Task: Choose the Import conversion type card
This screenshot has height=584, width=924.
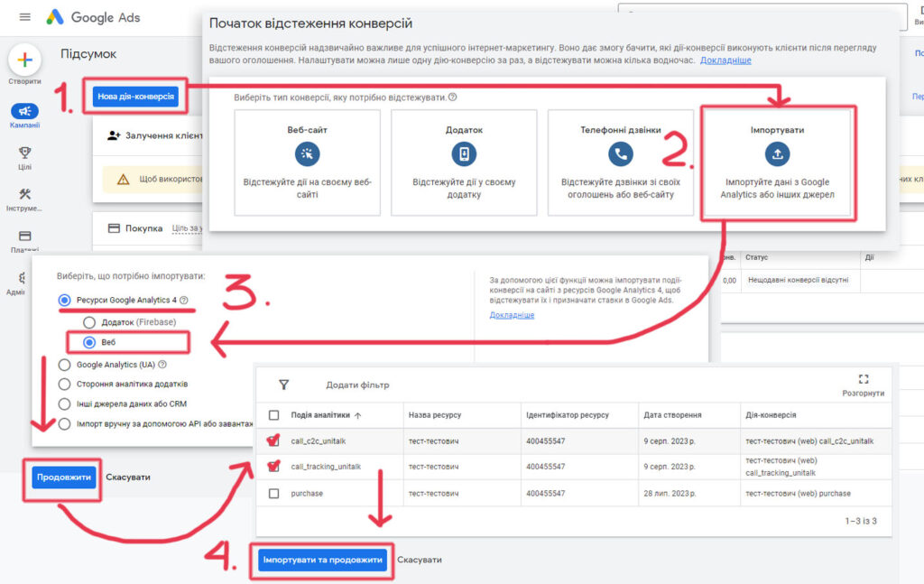Action: (x=777, y=162)
